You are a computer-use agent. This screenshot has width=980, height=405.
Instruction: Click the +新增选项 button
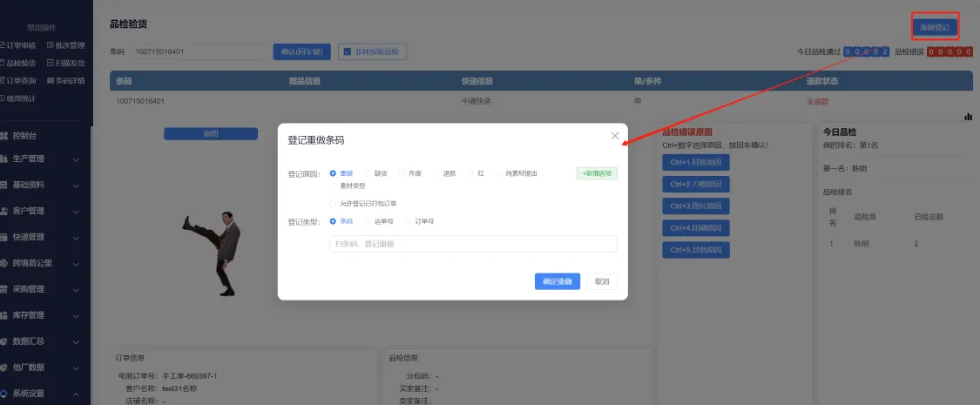point(596,173)
